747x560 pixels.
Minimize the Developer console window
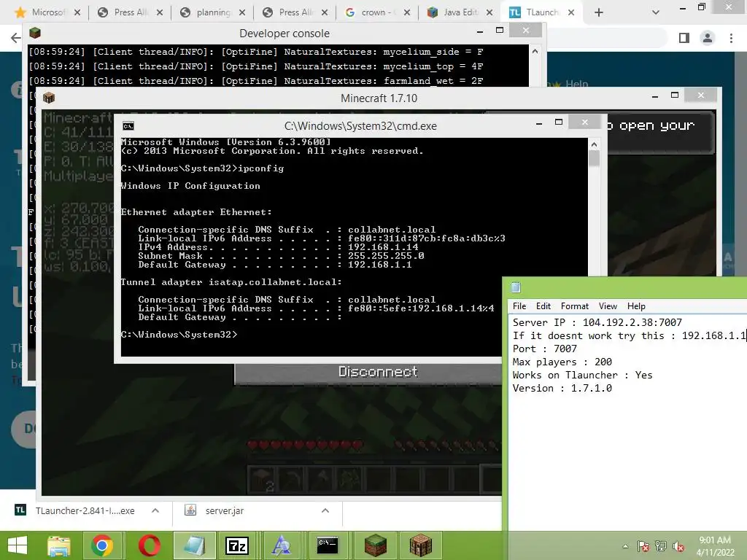(x=480, y=31)
